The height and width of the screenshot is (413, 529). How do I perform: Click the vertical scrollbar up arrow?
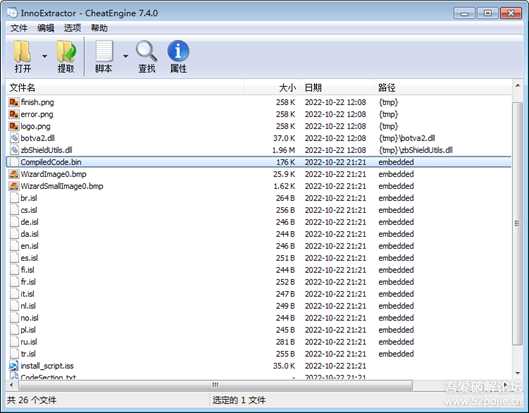tap(517, 86)
